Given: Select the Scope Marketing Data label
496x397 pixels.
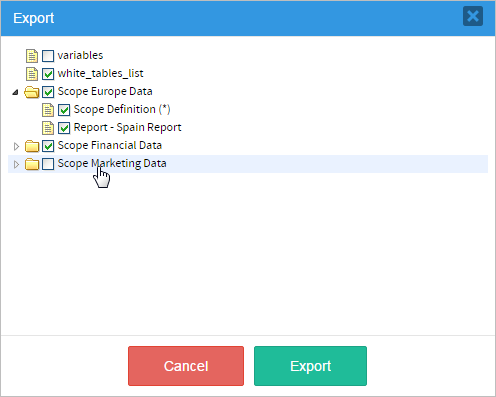Looking at the screenshot, I should coord(112,163).
